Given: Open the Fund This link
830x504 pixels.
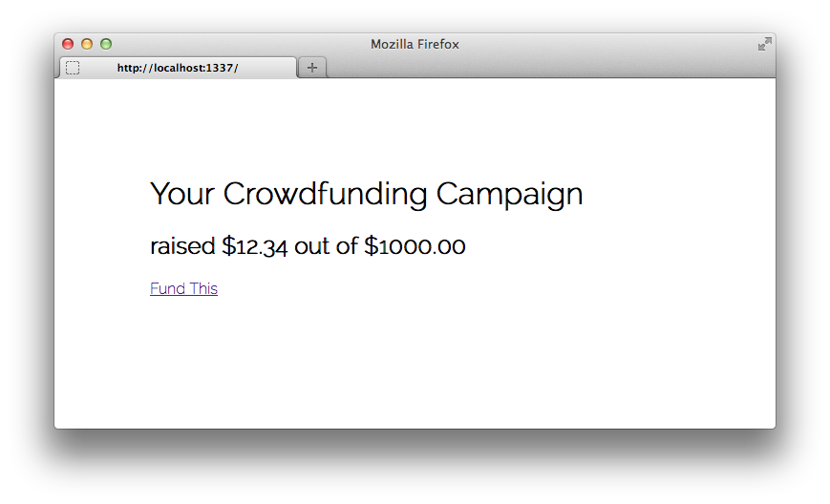Looking at the screenshot, I should point(183,289).
